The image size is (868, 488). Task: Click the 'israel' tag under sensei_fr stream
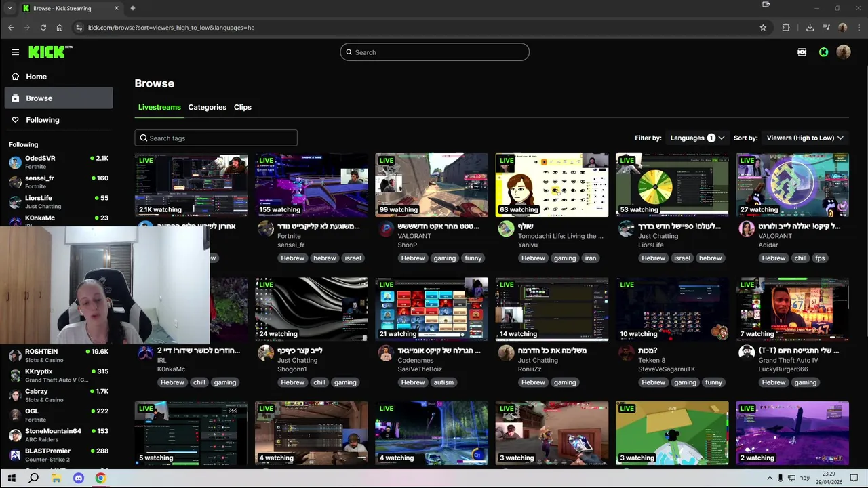point(353,258)
